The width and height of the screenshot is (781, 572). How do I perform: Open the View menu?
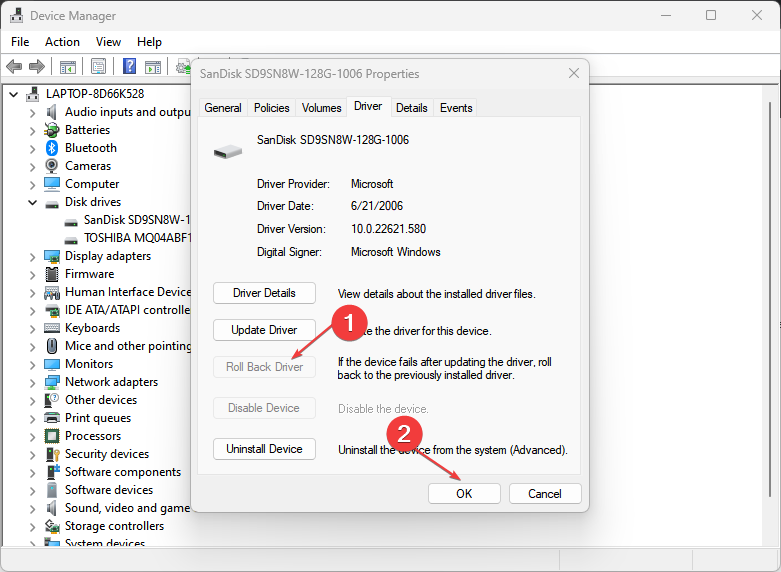(108, 42)
